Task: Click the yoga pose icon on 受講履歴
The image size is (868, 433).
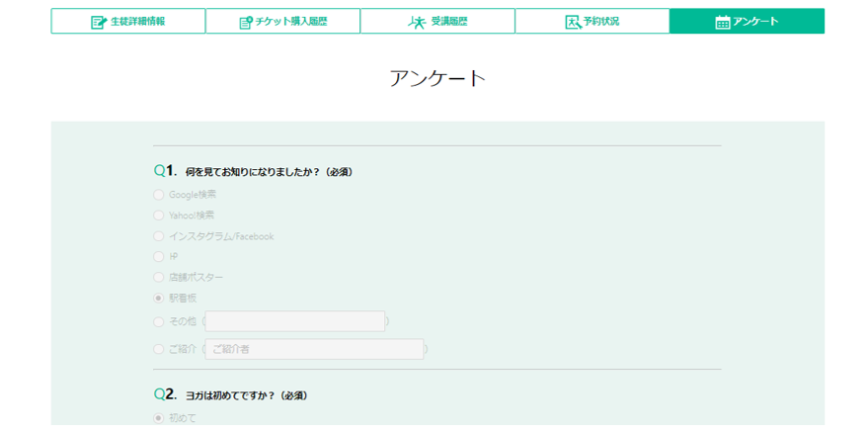Action: [x=417, y=22]
